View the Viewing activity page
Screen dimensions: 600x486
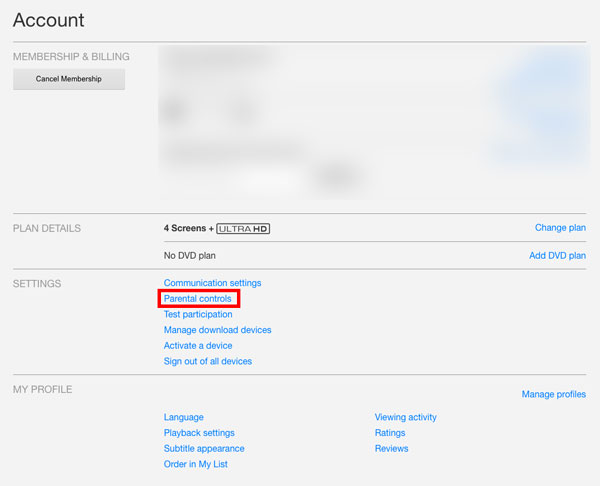coord(406,417)
